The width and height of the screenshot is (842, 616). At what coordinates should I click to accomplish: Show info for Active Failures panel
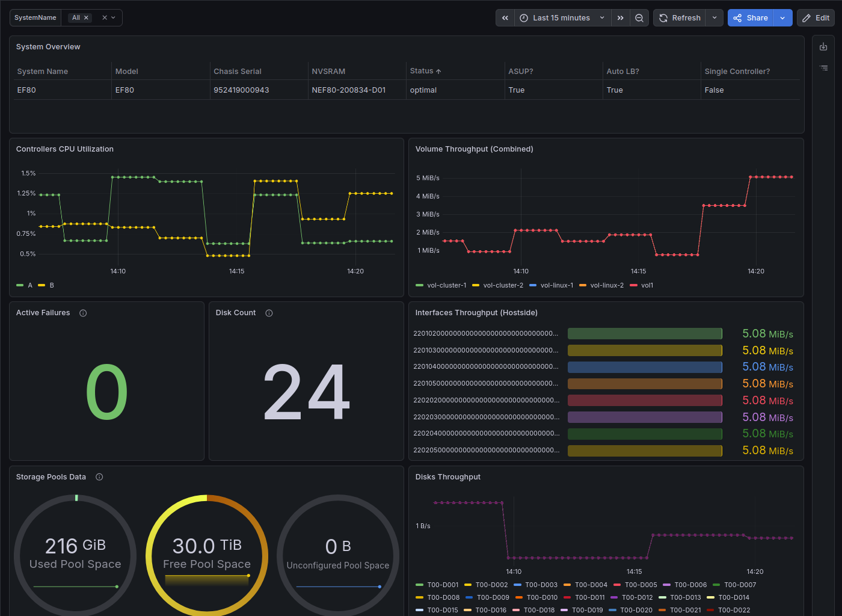[x=83, y=313]
